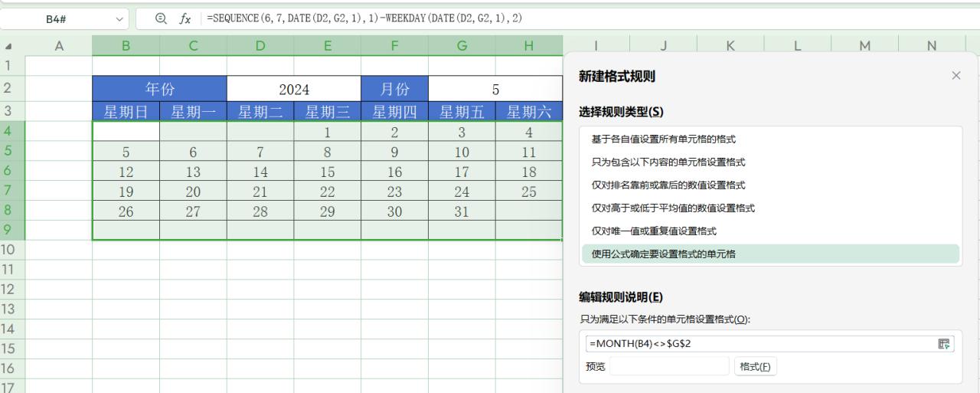Select rule type 只为包含以下内容的单元格设置格式
The width and height of the screenshot is (980, 393).
[770, 162]
